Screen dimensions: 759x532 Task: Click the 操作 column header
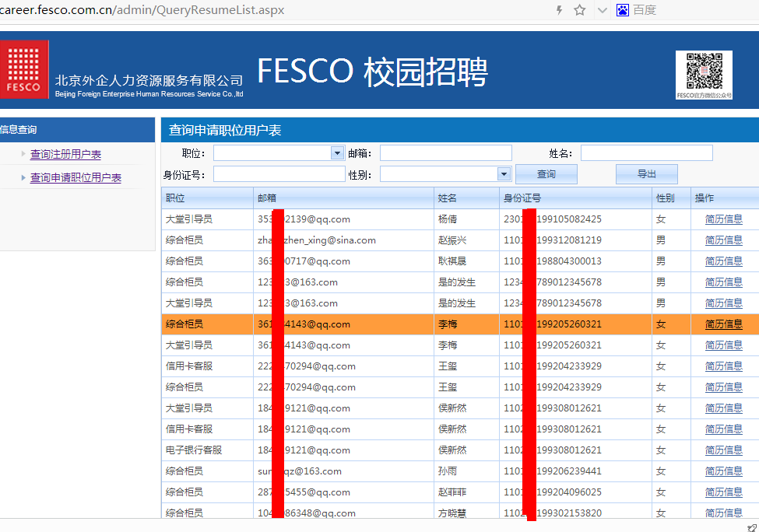coord(725,198)
